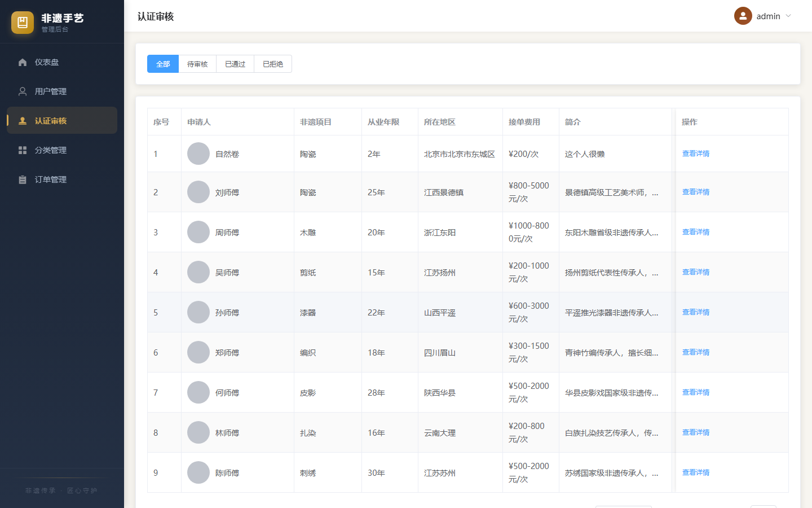Click the 订单管理 clipboard icon

pyautogui.click(x=23, y=179)
